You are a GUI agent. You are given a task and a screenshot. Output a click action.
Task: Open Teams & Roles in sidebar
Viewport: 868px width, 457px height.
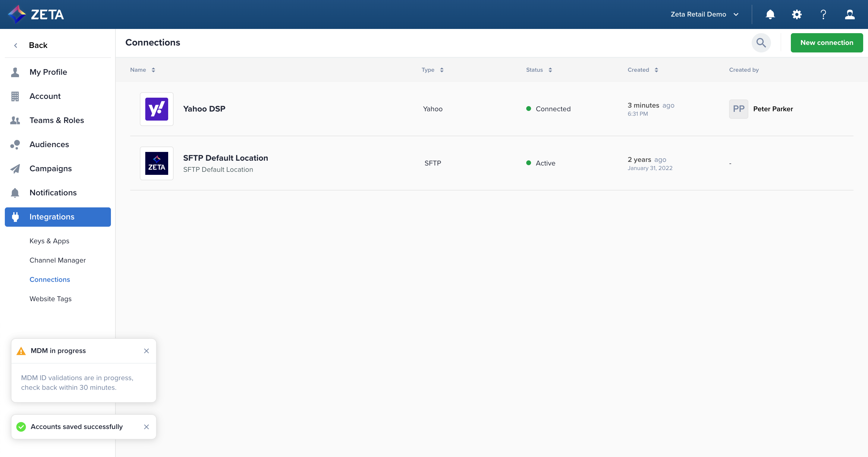57,120
